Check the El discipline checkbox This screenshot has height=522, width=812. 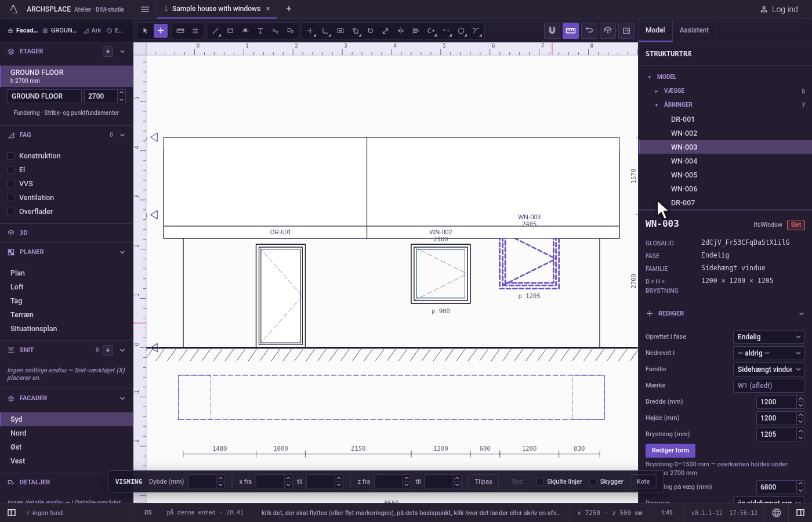(x=10, y=170)
